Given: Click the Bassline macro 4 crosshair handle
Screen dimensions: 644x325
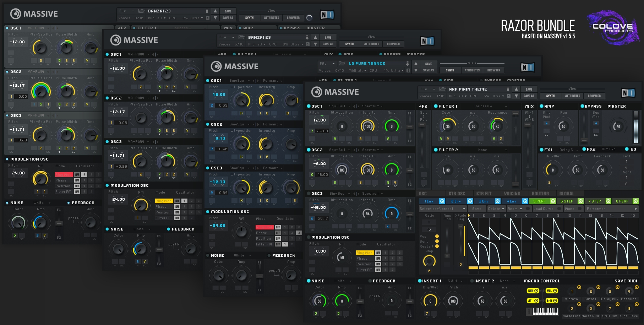Looking at the screenshot, I should pos(637,287).
